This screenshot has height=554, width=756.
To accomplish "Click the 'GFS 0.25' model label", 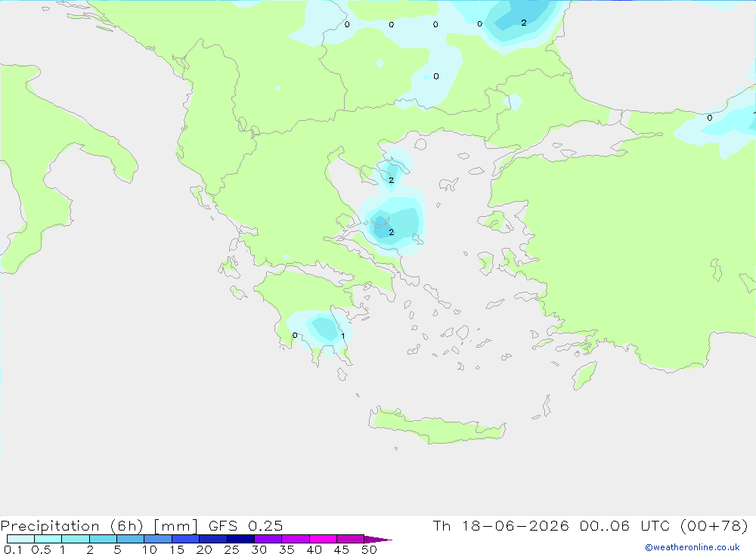I will click(x=246, y=525).
